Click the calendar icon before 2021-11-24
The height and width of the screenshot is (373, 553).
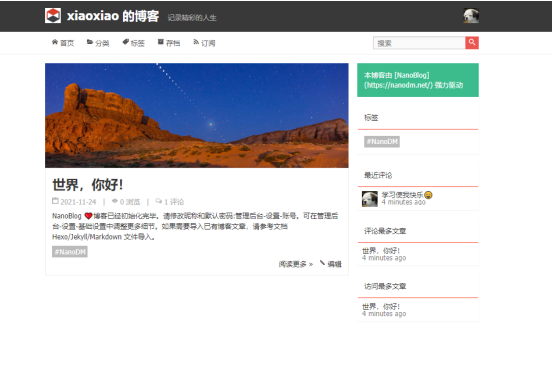point(55,201)
